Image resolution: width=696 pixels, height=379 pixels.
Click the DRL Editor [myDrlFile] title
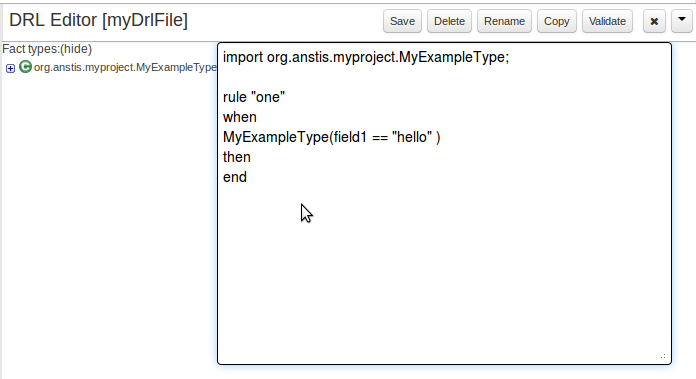(99, 20)
